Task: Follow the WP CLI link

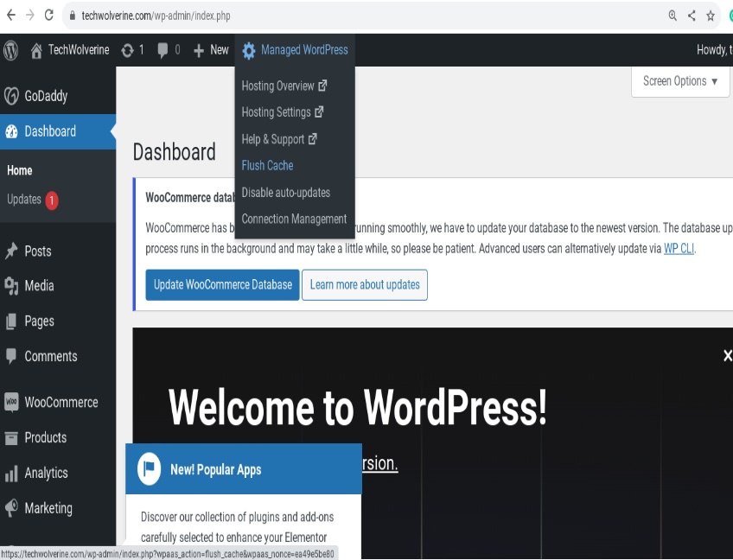Action: [x=679, y=248]
